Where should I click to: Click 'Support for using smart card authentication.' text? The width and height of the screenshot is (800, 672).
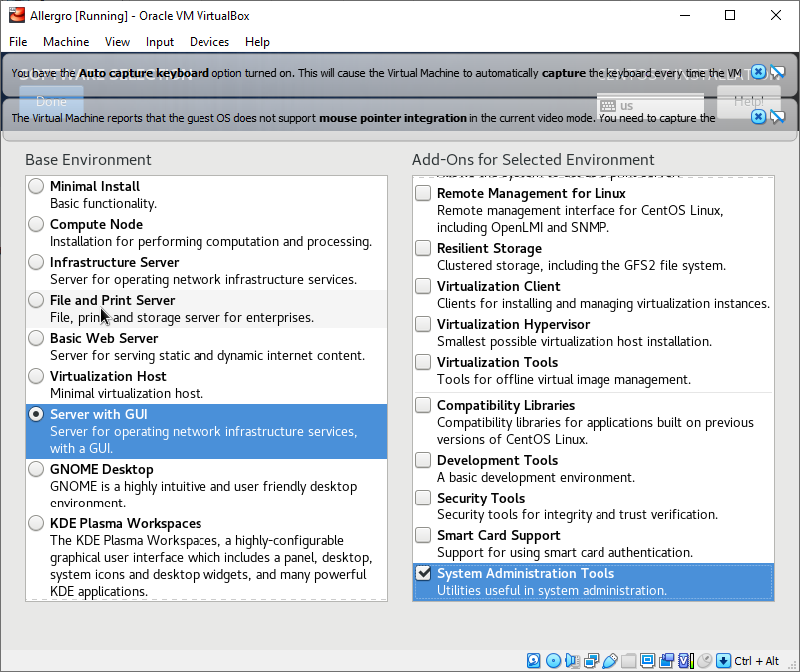click(x=565, y=552)
